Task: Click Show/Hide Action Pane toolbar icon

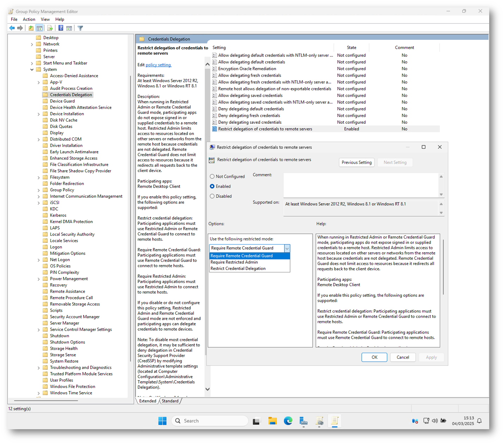Action: [x=69, y=28]
